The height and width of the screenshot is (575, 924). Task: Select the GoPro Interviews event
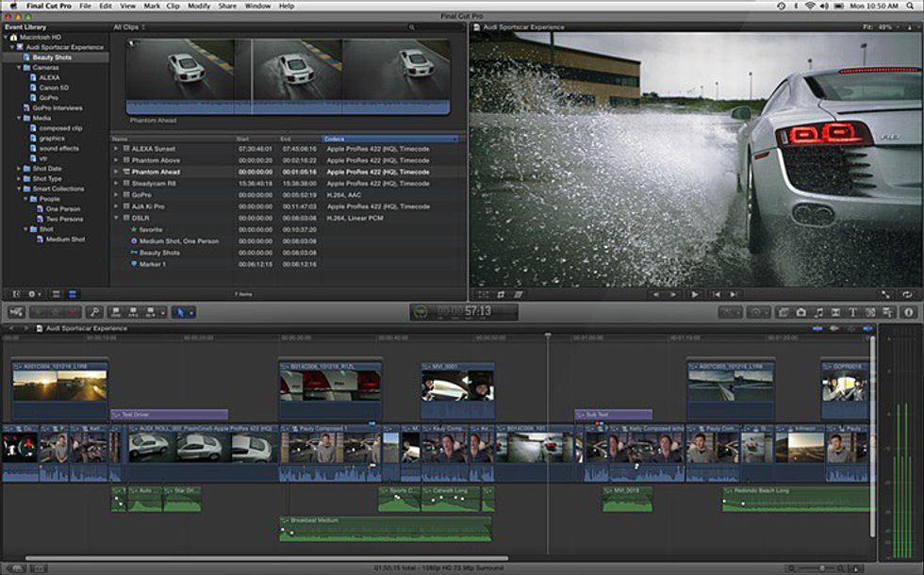coord(58,108)
